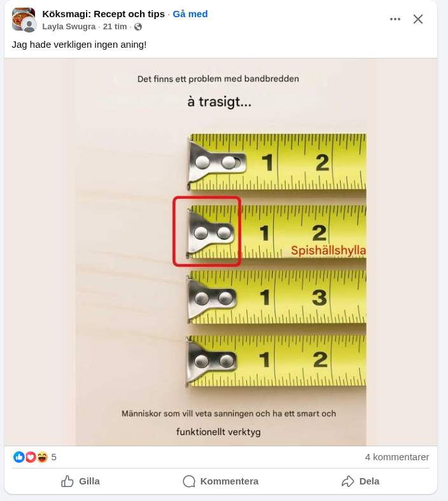448x501 pixels.
Task: Click the laughing face reaction icon
Action: (x=42, y=457)
